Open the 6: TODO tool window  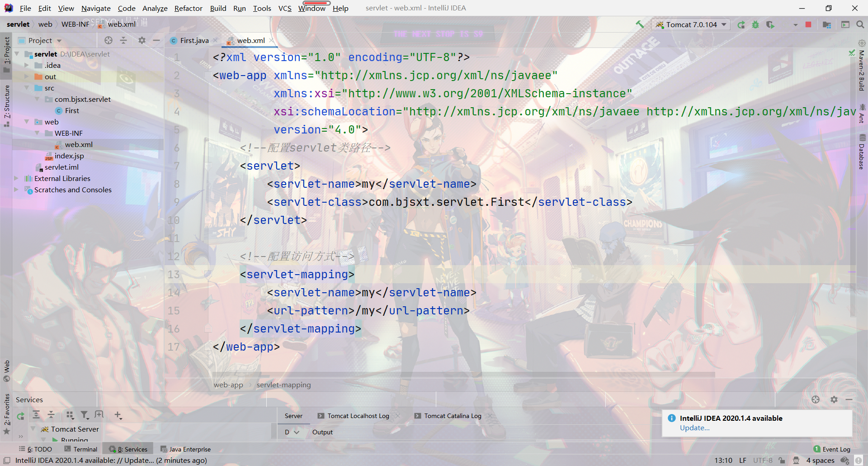coord(36,449)
